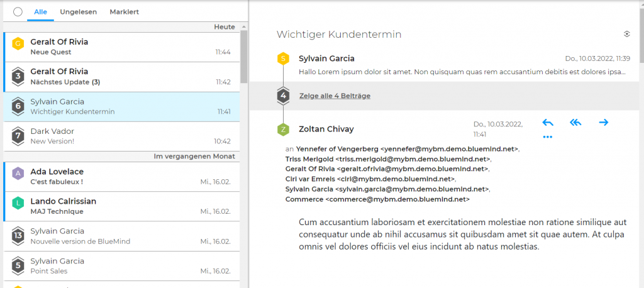Select the Alle tab
This screenshot has width=644, height=288.
click(x=40, y=12)
